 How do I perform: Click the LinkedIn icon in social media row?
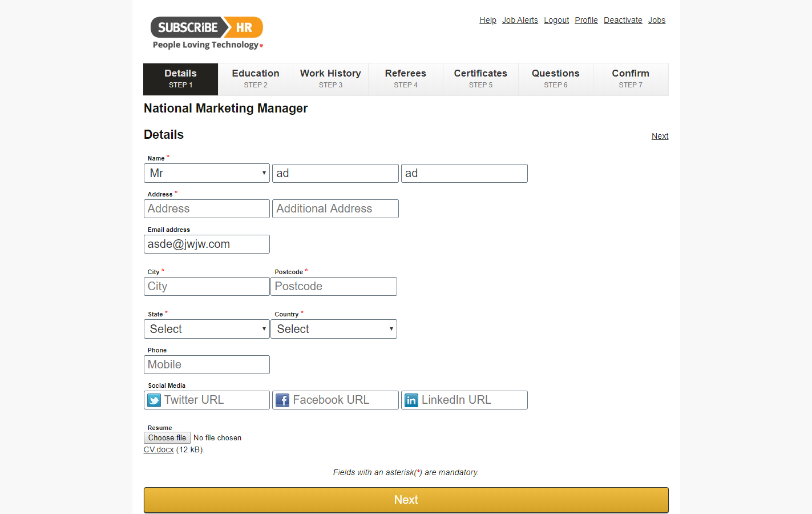[x=411, y=400]
